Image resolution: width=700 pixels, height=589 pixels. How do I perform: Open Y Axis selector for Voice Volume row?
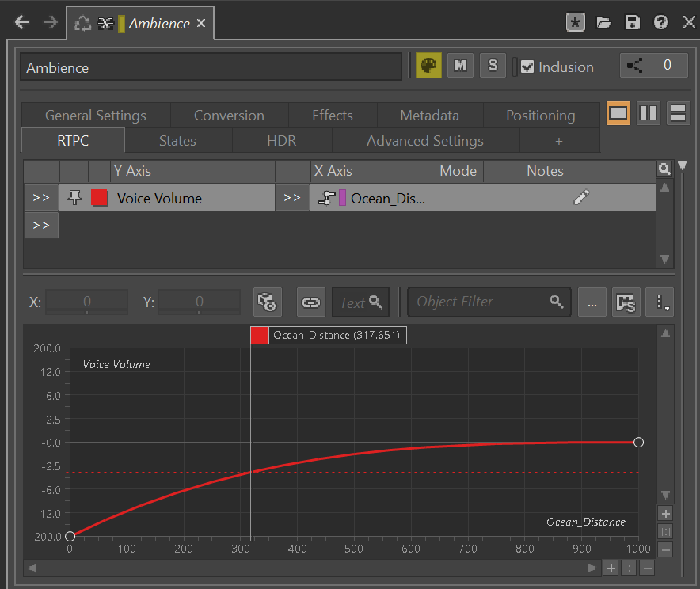click(41, 197)
